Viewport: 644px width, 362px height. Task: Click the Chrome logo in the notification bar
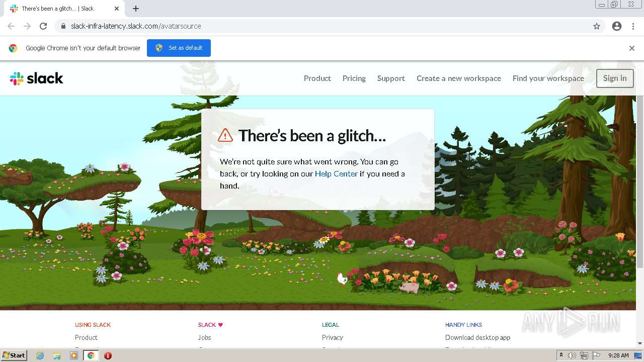[x=13, y=48]
